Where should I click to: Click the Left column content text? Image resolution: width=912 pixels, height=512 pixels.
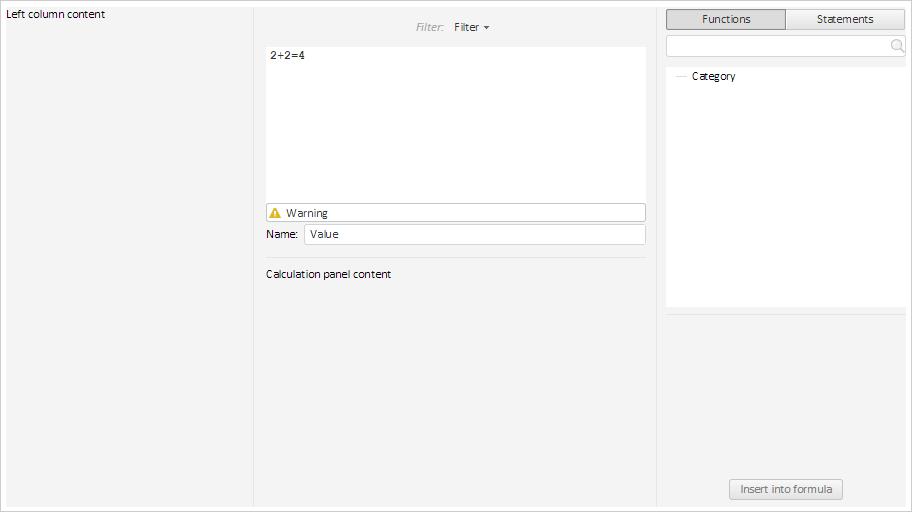click(56, 14)
